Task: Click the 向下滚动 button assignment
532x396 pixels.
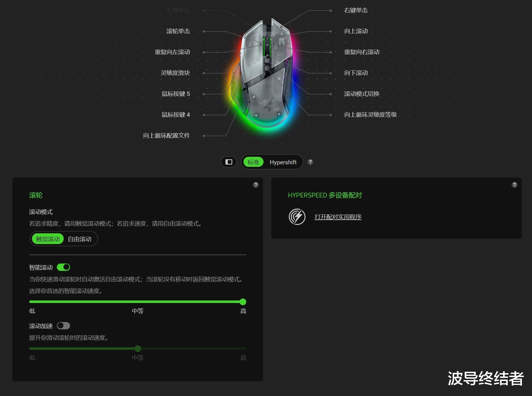Action: coord(356,73)
